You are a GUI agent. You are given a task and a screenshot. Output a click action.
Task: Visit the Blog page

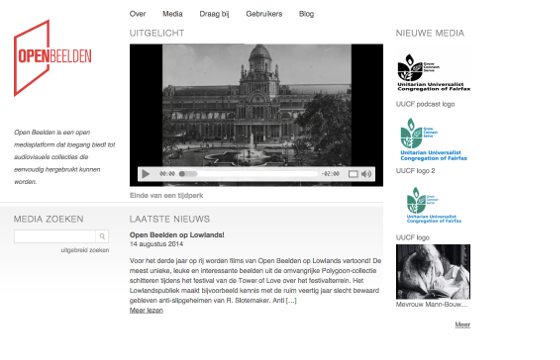click(x=306, y=14)
